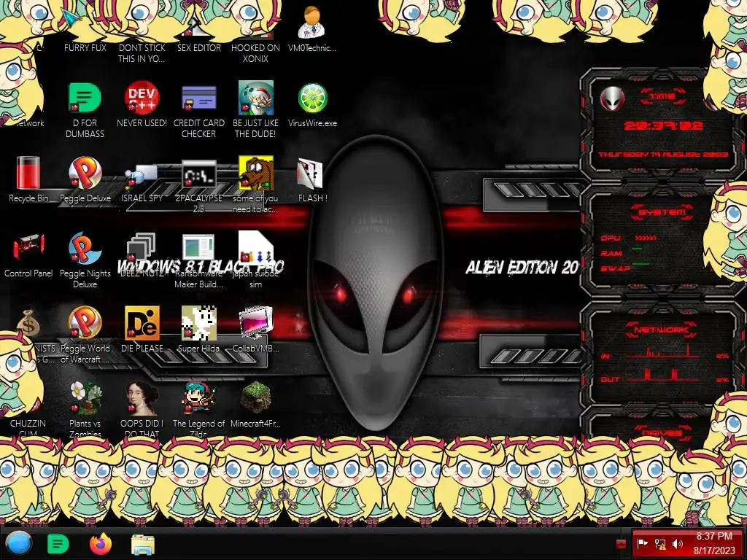Open the FURRY FUX desktop shortcut
The image size is (747, 560).
[85, 47]
